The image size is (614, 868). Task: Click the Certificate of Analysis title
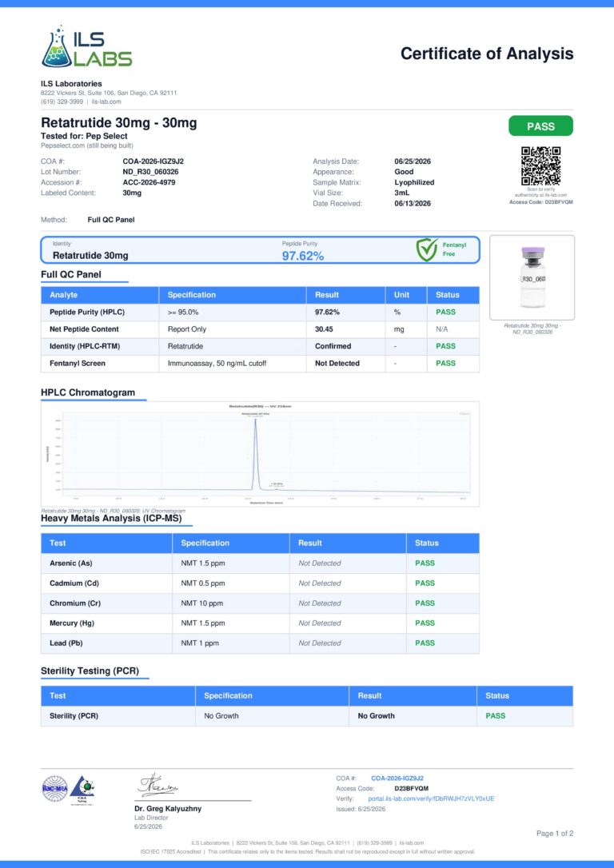tap(487, 54)
